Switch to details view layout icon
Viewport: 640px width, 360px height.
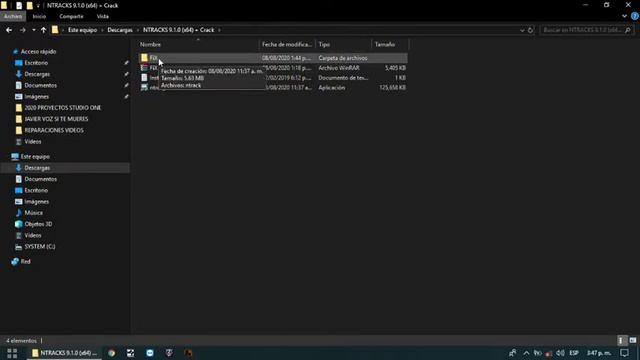[621, 340]
